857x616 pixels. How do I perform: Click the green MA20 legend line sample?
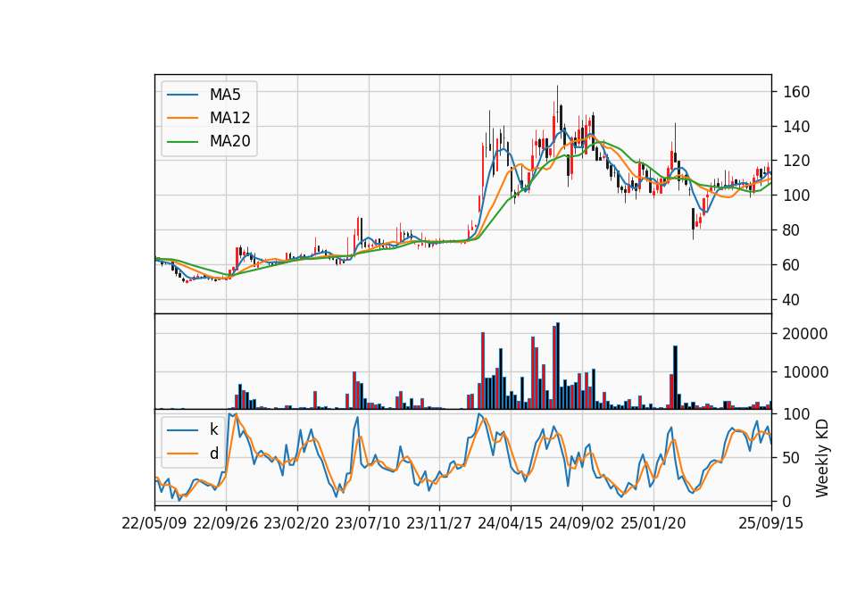[x=182, y=141]
